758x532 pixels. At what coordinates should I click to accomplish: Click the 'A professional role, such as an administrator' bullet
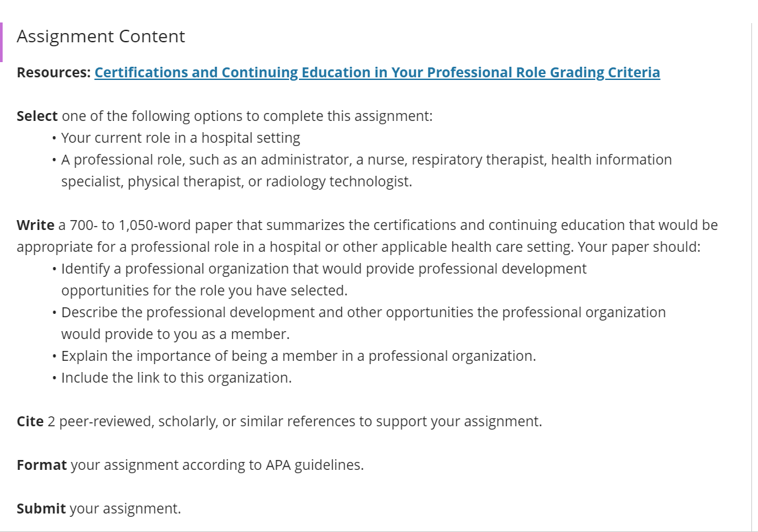tap(366, 160)
